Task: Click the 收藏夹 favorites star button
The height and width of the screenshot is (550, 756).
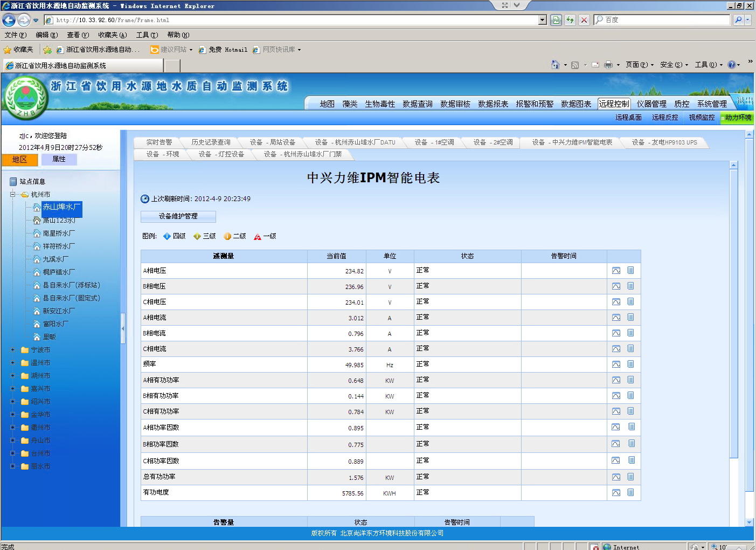Action: coord(18,50)
